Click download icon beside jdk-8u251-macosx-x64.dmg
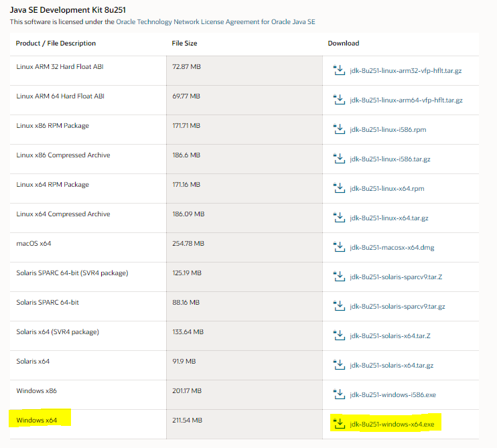 339,247
